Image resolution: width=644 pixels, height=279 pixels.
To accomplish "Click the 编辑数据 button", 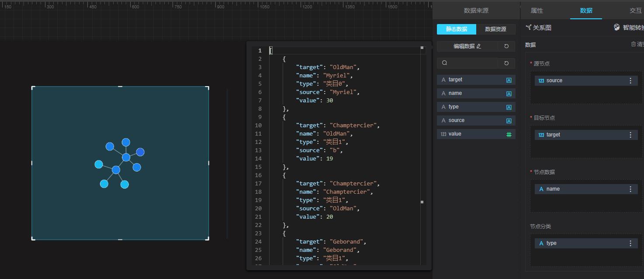I will 467,46.
